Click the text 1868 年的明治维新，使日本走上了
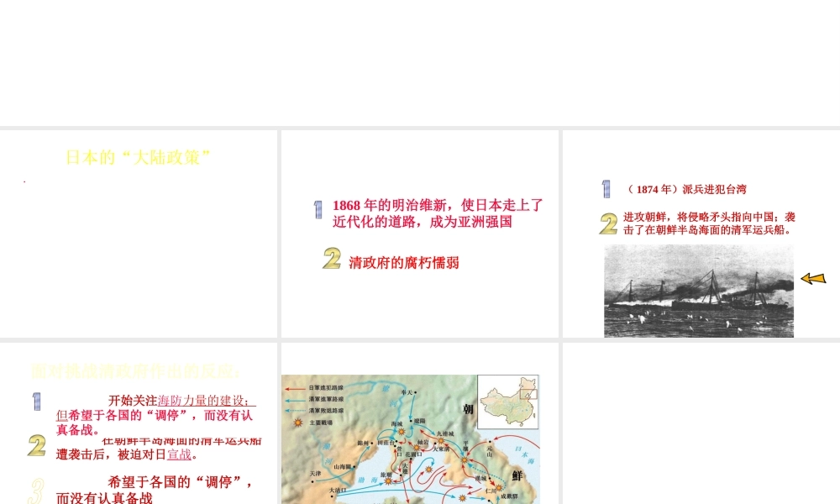This screenshot has height=504, width=840. (438, 205)
